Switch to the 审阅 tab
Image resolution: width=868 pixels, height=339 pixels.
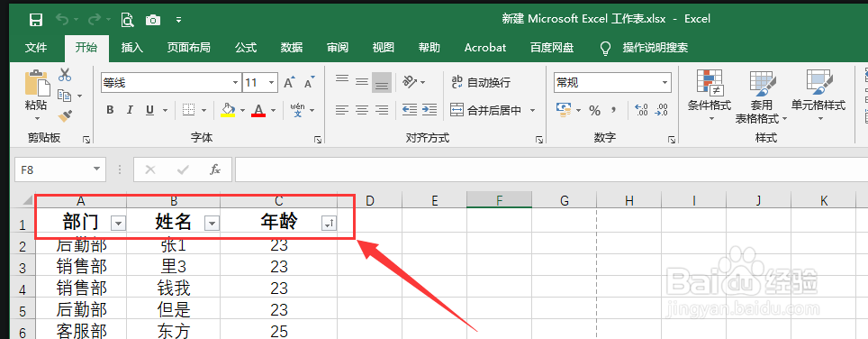click(337, 48)
